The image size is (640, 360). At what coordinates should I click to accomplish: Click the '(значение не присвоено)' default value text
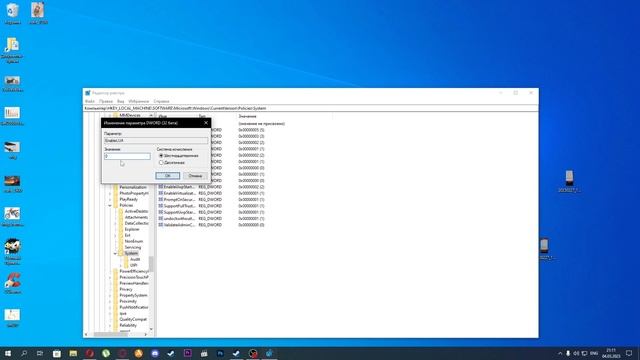[x=261, y=123]
